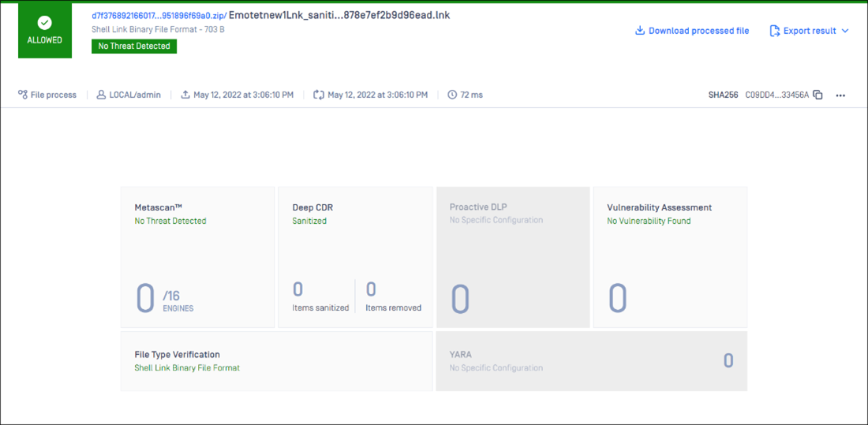Click the 72 ms duration clock icon
Image resolution: width=868 pixels, height=425 pixels.
pos(452,95)
